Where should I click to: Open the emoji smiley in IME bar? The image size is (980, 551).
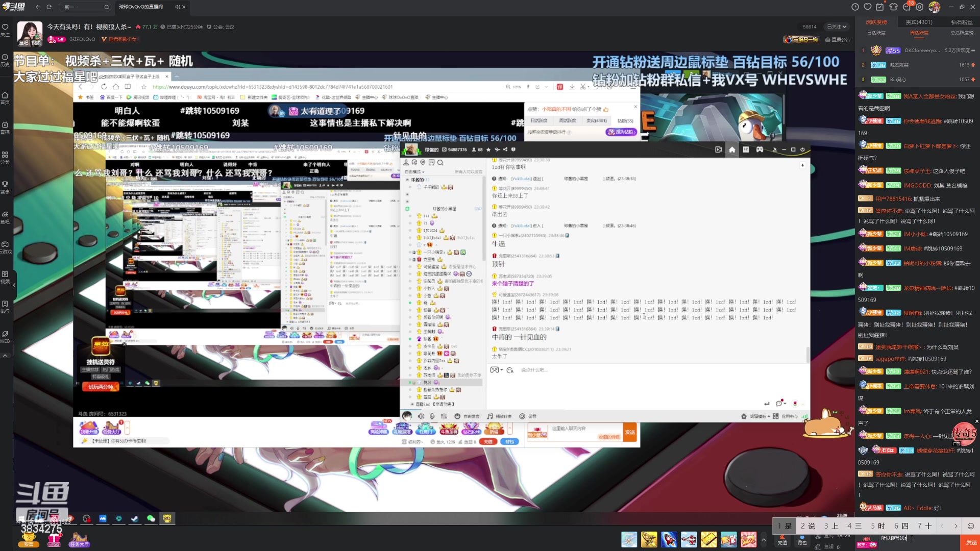(x=971, y=526)
